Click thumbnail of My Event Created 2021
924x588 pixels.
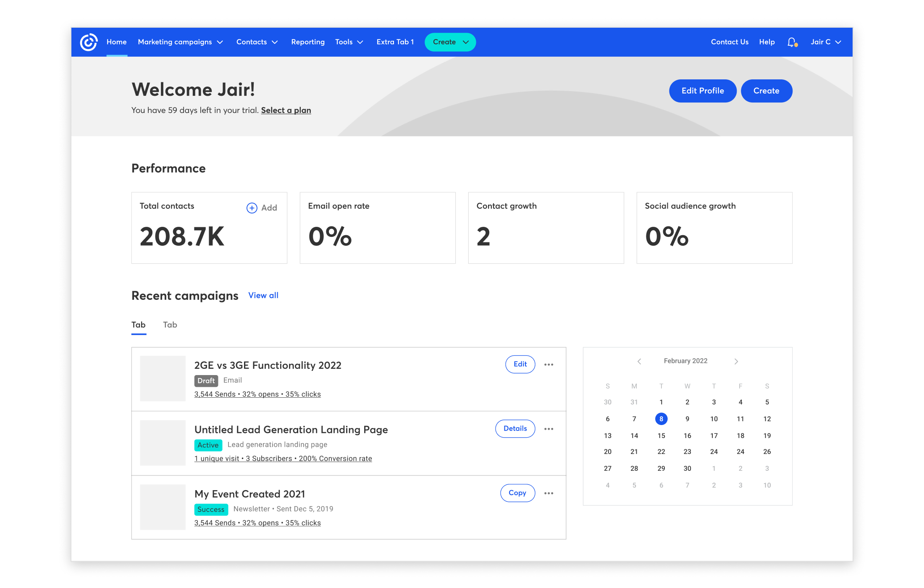[x=163, y=507]
